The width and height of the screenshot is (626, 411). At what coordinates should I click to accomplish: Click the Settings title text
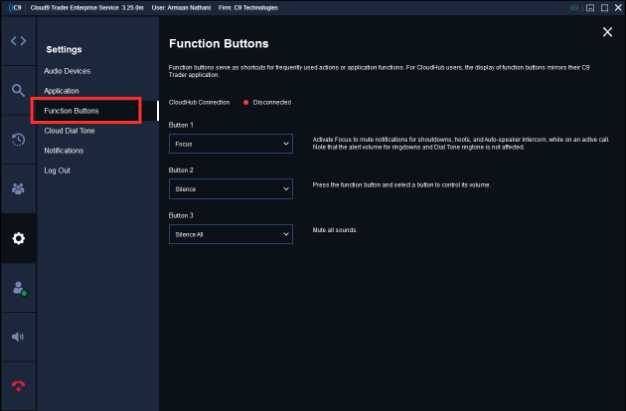[64, 50]
